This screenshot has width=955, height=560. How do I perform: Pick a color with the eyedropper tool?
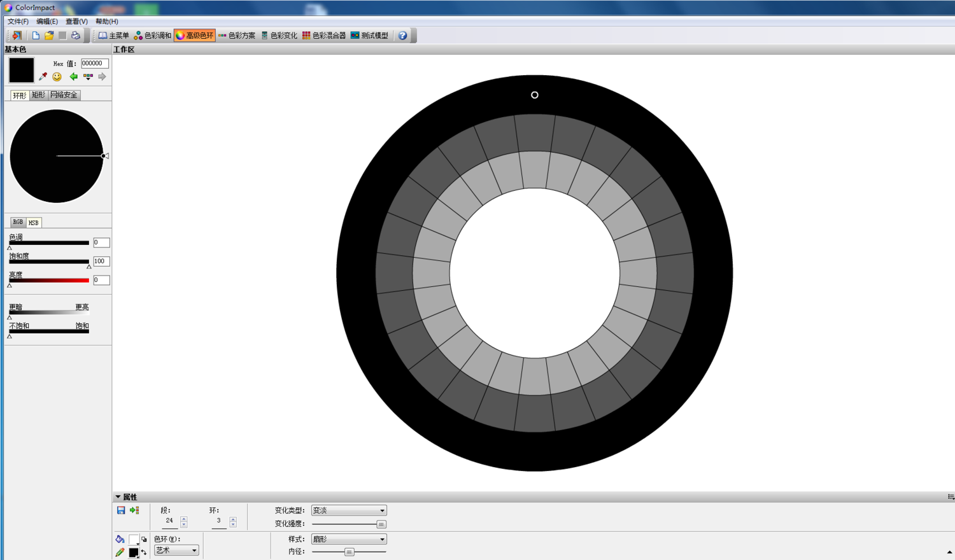[43, 77]
